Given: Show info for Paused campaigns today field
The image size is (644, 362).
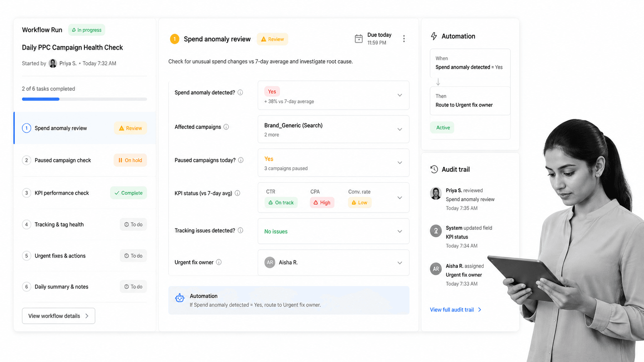Looking at the screenshot, I should [x=241, y=160].
